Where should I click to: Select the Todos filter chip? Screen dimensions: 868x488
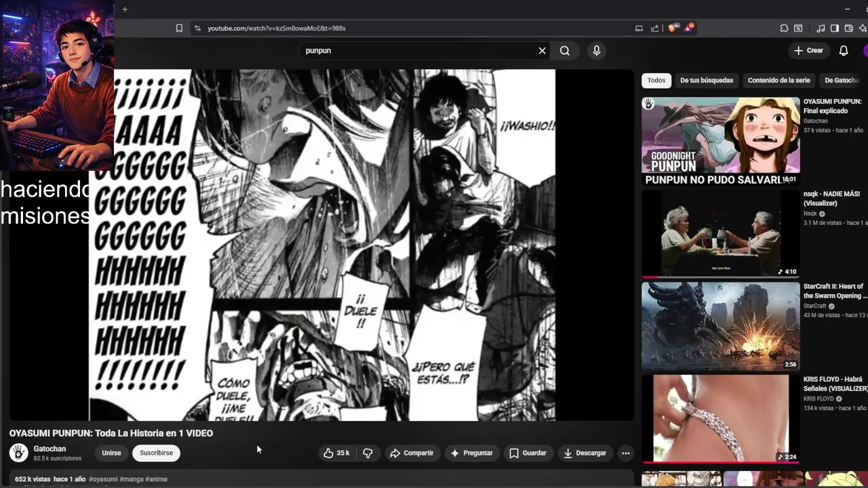tap(656, 81)
